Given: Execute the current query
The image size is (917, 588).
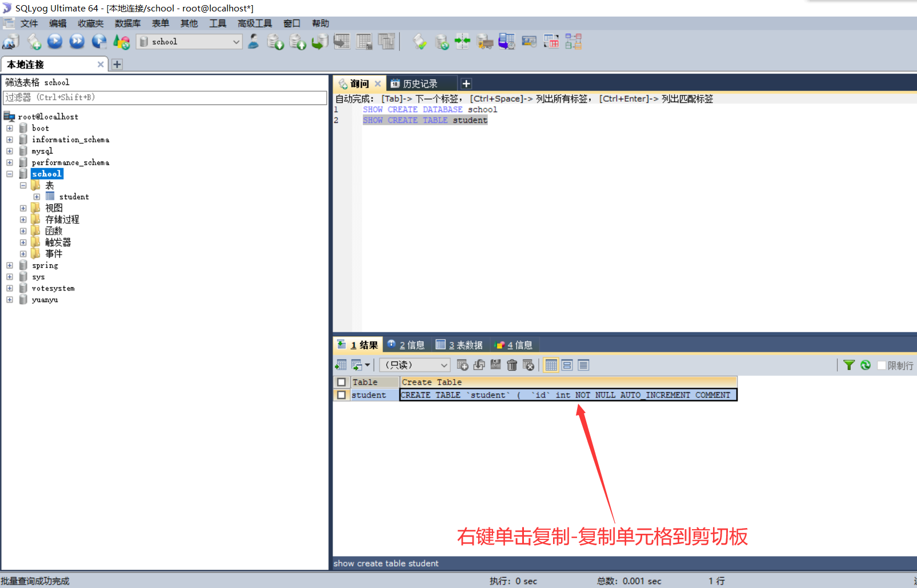Looking at the screenshot, I should [x=55, y=42].
